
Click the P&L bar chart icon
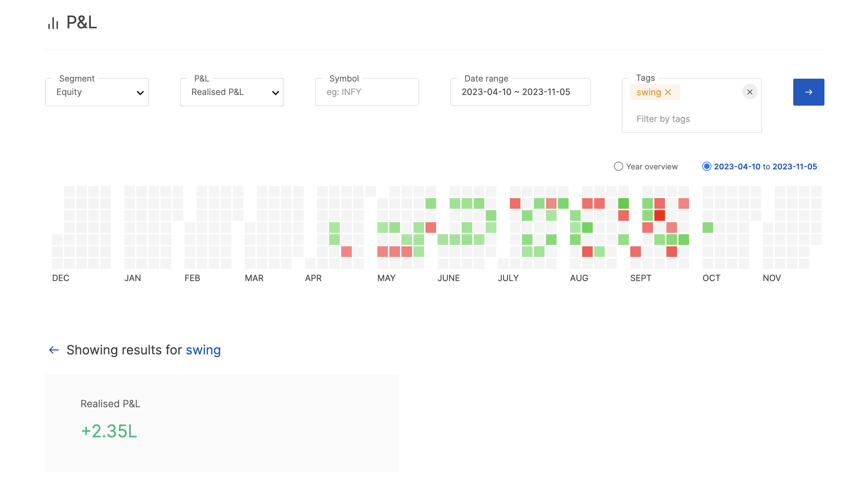53,23
